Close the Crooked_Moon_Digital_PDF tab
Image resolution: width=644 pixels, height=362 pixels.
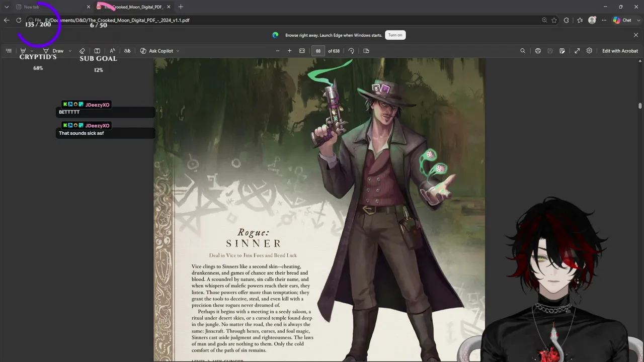(169, 7)
